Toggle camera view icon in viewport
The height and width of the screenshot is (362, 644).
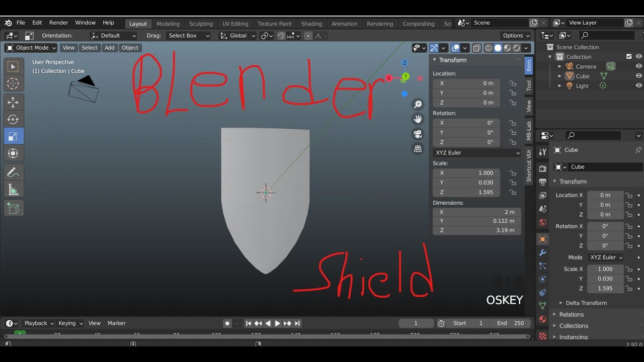(x=418, y=134)
